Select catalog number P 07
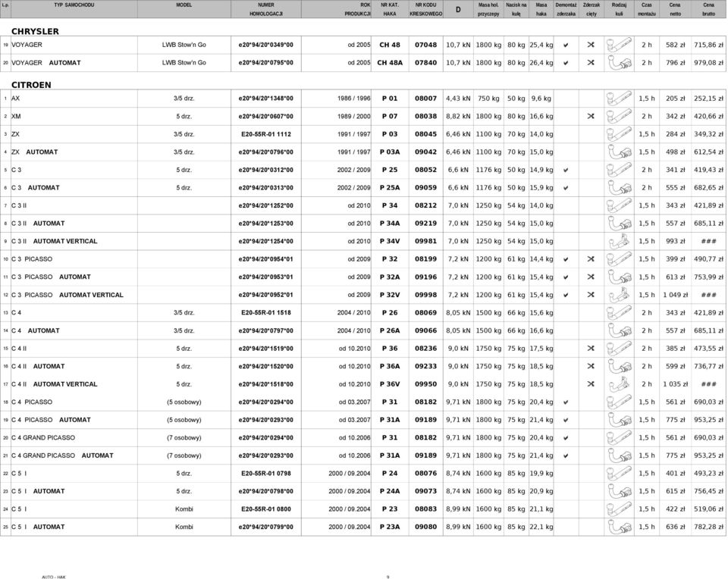The height and width of the screenshot is (579, 728). point(390,117)
